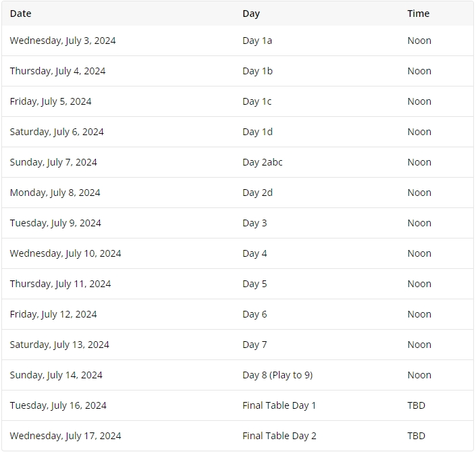This screenshot has width=476, height=452.
Task: Click Wednesday, July 17, 2024 date
Action: point(65,436)
